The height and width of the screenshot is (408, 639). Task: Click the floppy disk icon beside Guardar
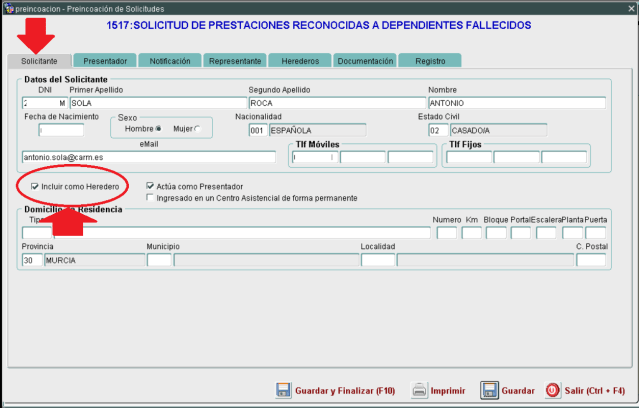(489, 390)
